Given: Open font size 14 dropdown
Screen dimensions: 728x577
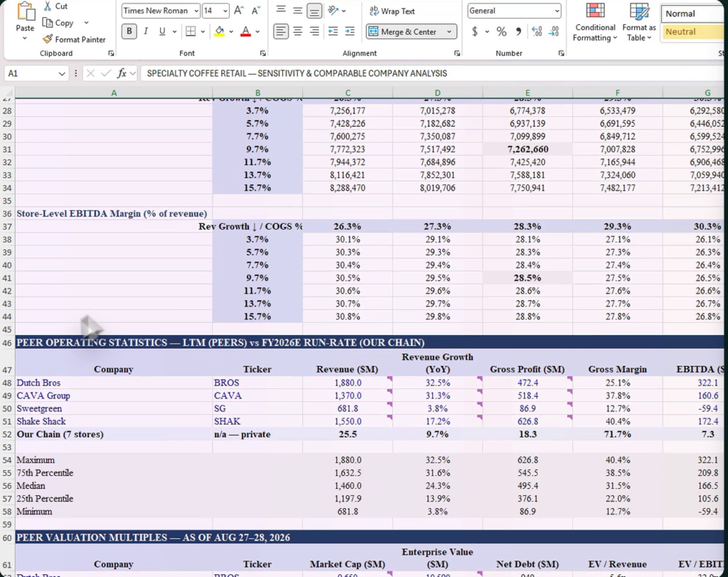Looking at the screenshot, I should pos(225,11).
